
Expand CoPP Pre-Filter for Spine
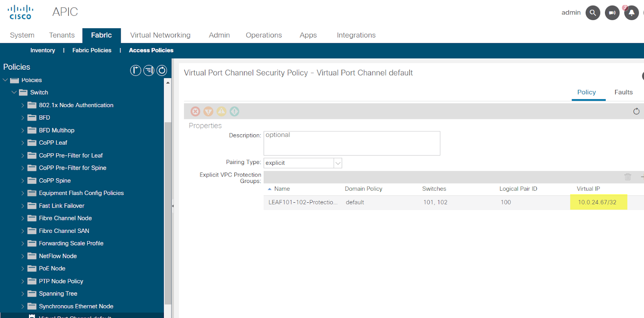pyautogui.click(x=23, y=168)
